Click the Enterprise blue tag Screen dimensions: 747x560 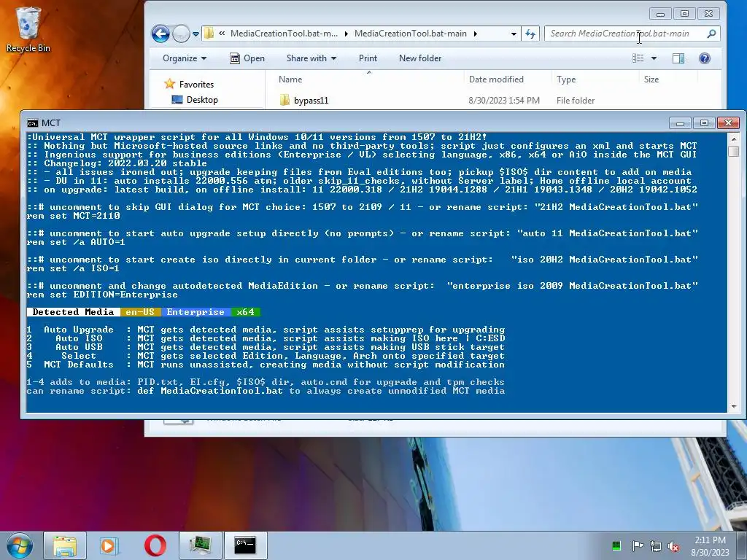coord(196,312)
